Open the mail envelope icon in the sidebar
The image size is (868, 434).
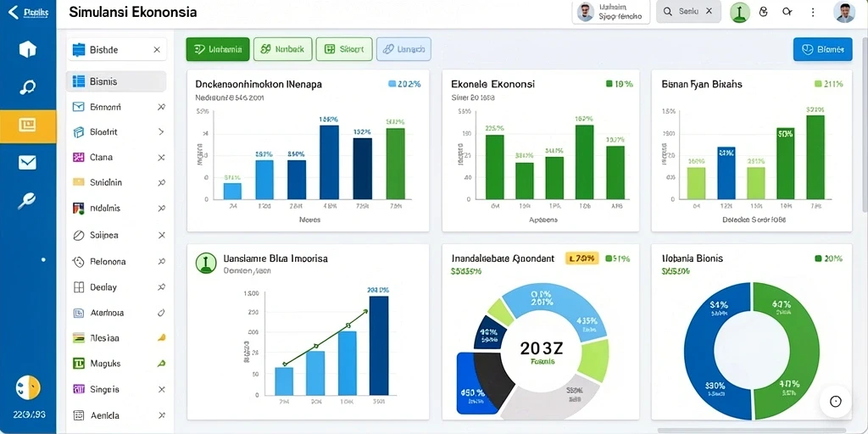click(28, 162)
